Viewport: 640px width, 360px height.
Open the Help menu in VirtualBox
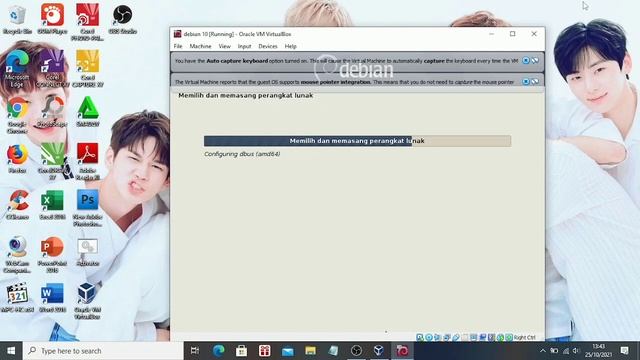click(x=291, y=46)
